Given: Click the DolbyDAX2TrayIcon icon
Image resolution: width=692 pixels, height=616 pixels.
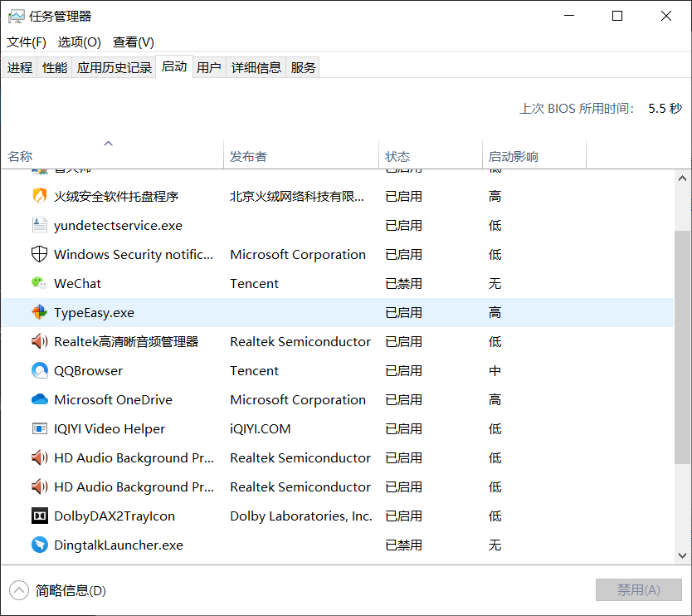Looking at the screenshot, I should pos(40,516).
